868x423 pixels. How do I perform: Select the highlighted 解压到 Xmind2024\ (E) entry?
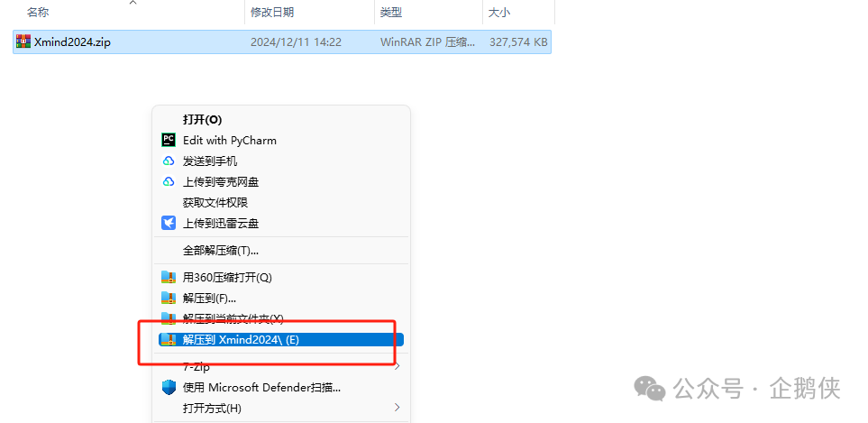[241, 339]
